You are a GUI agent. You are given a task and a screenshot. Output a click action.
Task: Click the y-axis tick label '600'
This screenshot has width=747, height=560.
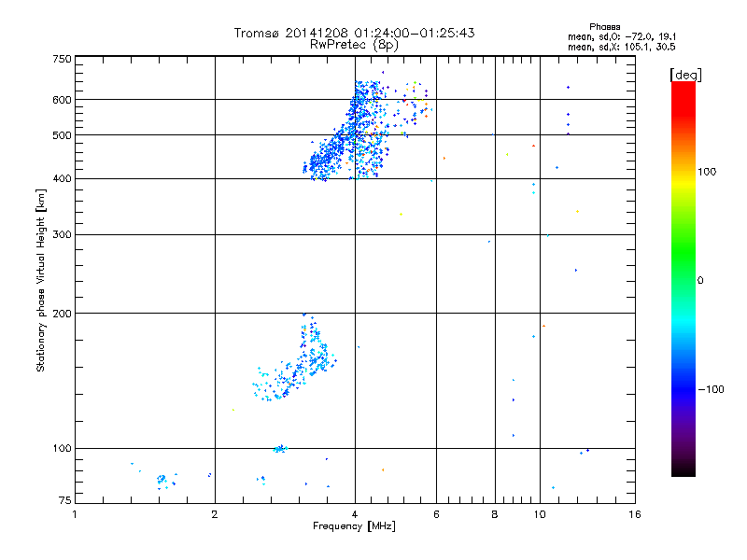(62, 100)
